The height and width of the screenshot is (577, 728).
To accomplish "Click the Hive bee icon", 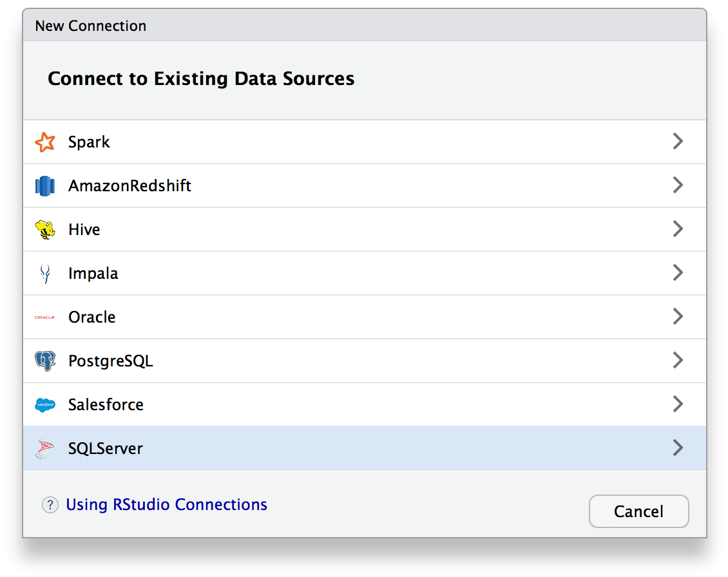I will click(x=44, y=229).
